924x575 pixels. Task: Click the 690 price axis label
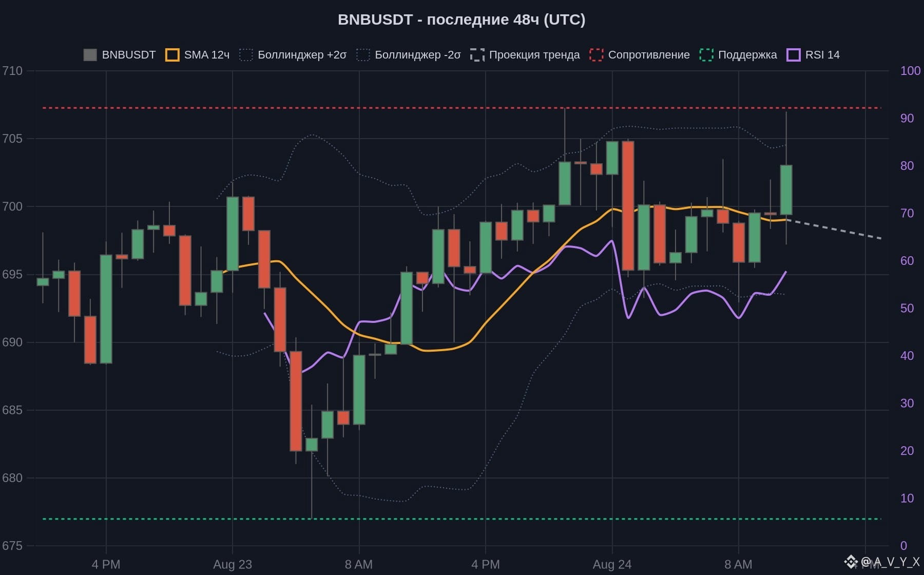pyautogui.click(x=12, y=342)
